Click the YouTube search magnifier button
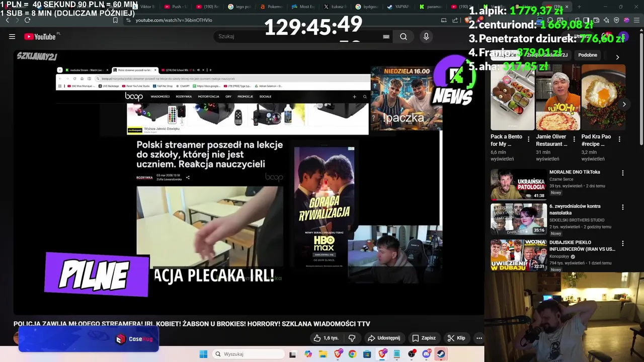Image resolution: width=644 pixels, height=362 pixels. 404,36
